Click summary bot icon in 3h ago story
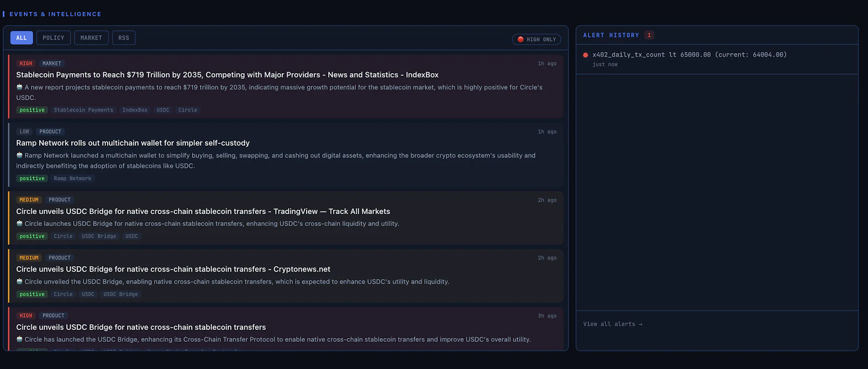The image size is (868, 369). pyautogui.click(x=20, y=339)
